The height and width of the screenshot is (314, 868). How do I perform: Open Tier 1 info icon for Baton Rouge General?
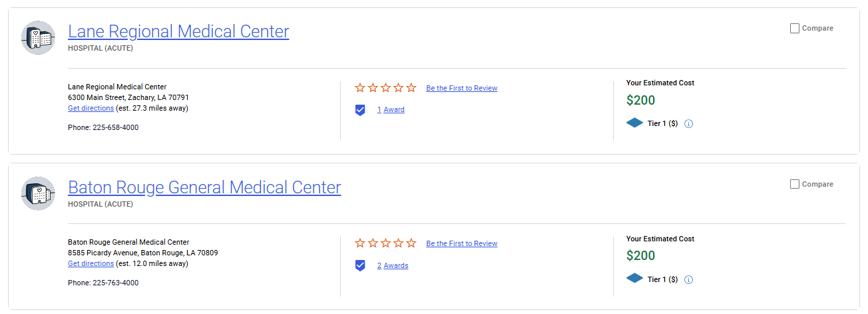pos(689,279)
